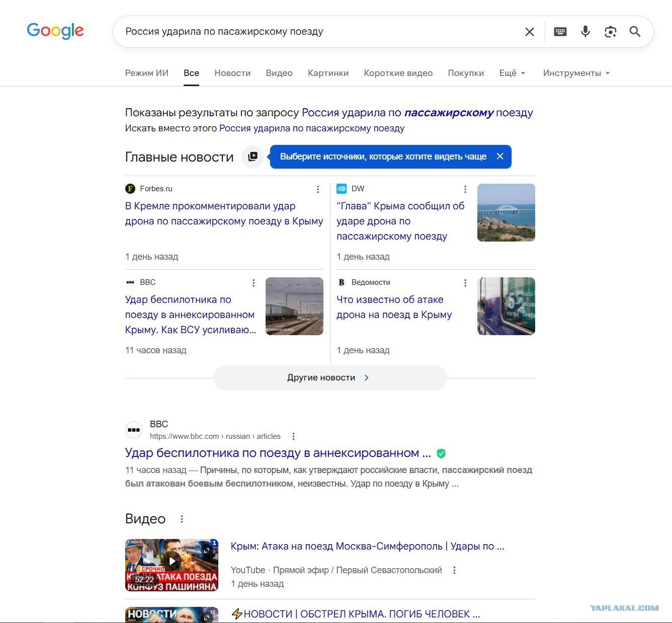Click the source preferences icon near Главные новости
Screen dimensions: 672x623
[x=253, y=157]
